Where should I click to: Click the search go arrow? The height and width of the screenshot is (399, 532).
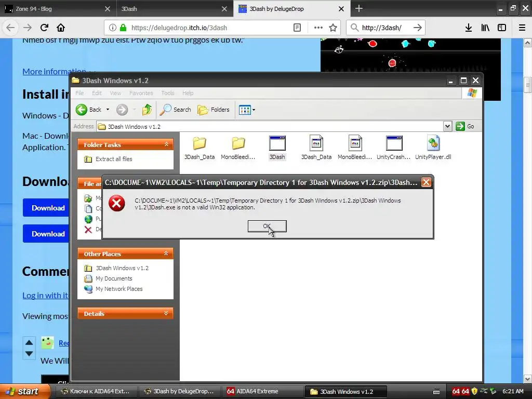coord(418,28)
